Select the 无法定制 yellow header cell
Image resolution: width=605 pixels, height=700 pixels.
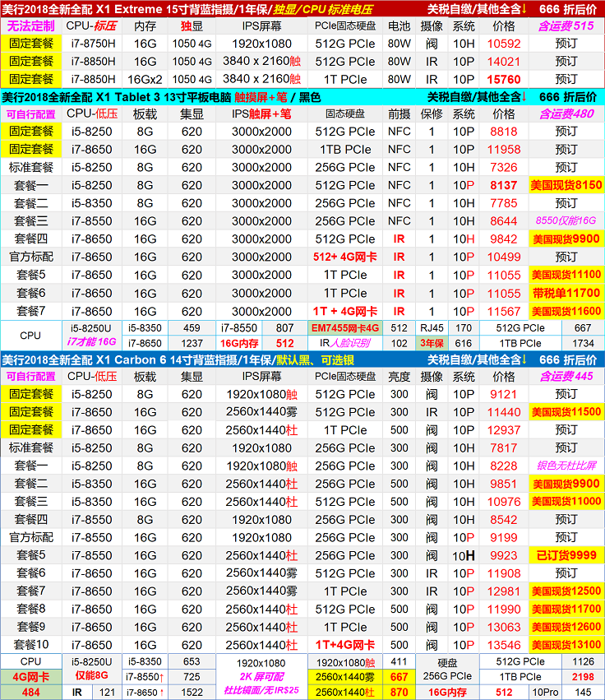[31, 25]
